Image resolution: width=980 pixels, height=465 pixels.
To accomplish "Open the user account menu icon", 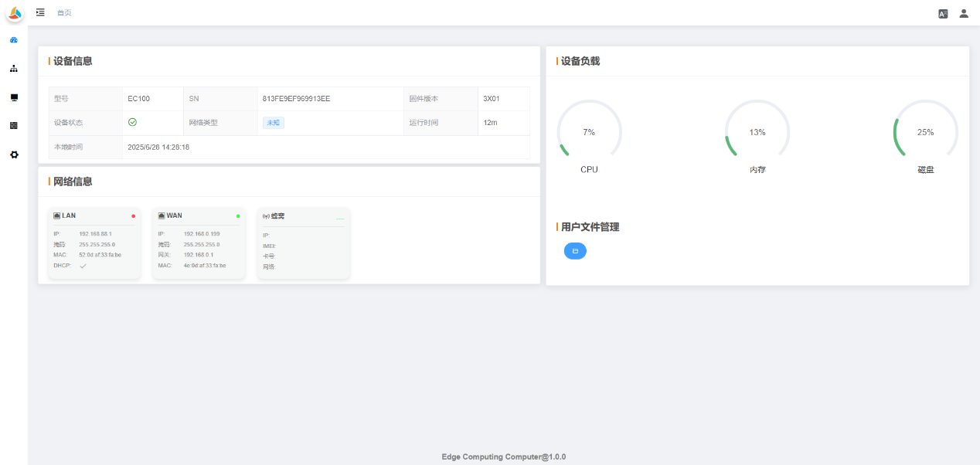I will pyautogui.click(x=964, y=13).
